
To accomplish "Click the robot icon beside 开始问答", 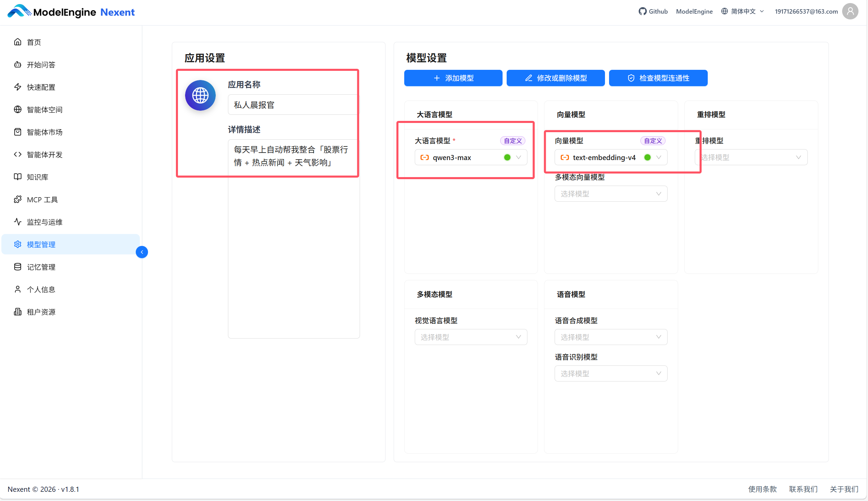I will [x=18, y=64].
